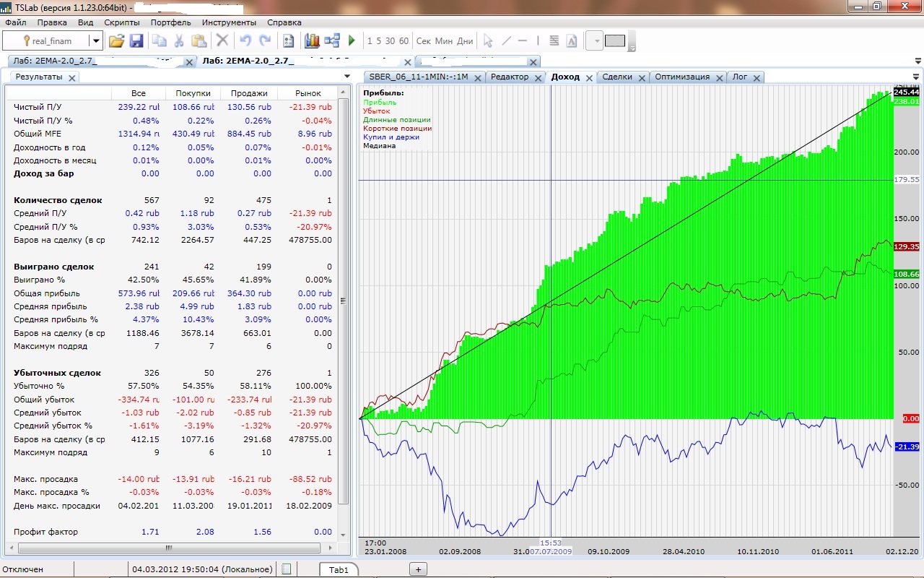This screenshot has width=924, height=578.
Task: Select the Fibonacci levels drawing tool
Action: (554, 41)
